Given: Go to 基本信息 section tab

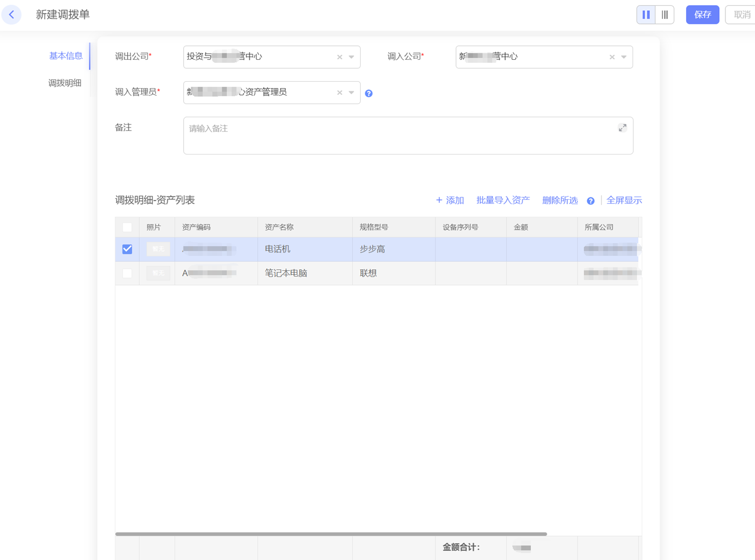Looking at the screenshot, I should coord(65,56).
